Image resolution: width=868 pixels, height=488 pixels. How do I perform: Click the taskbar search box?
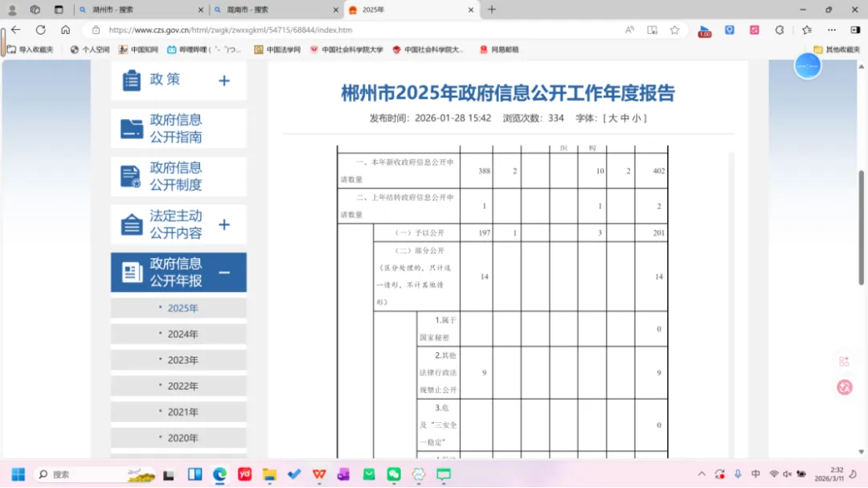[x=94, y=474]
